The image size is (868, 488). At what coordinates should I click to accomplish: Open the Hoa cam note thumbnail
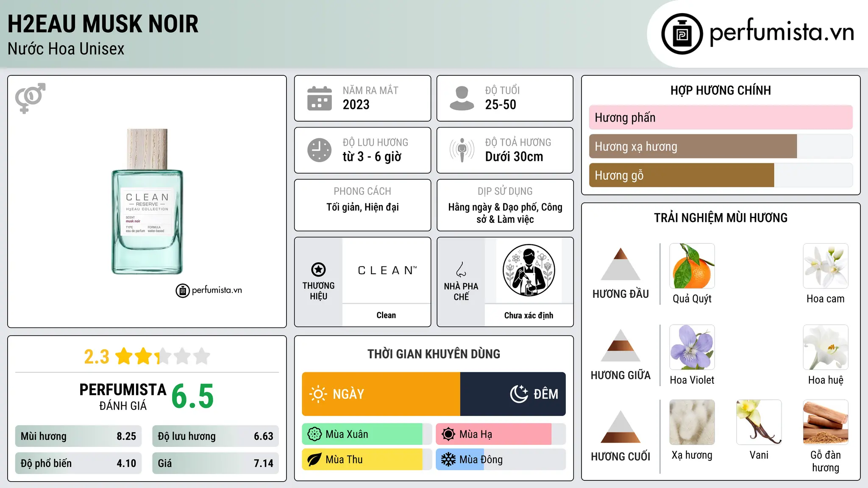[826, 266]
